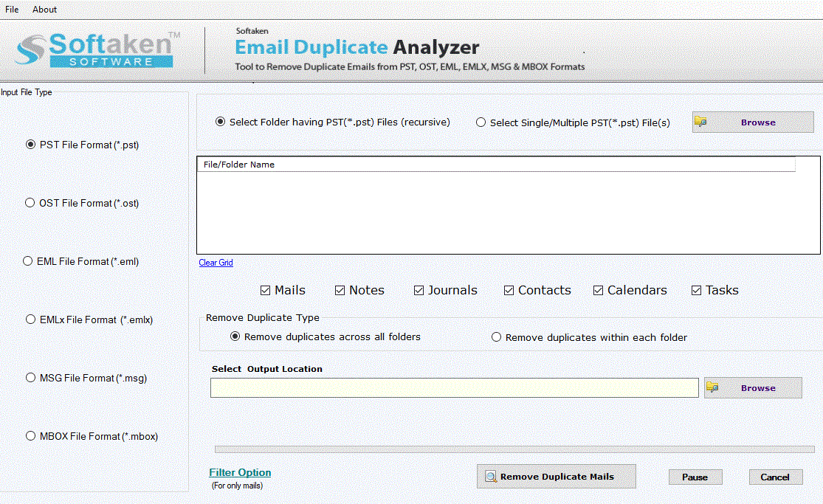Click the Email Duplicate Analyzer title
This screenshot has width=823, height=504.
point(357,47)
